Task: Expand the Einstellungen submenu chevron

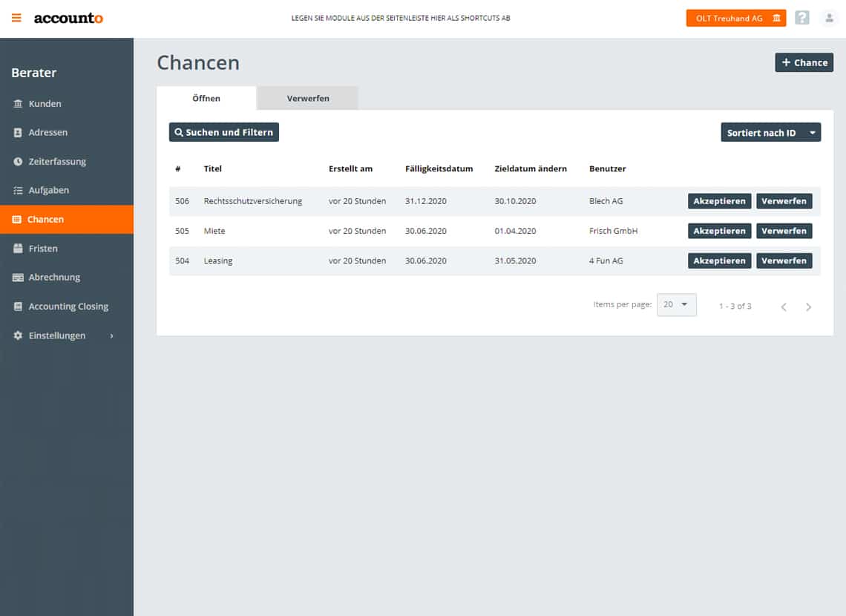Action: tap(111, 336)
